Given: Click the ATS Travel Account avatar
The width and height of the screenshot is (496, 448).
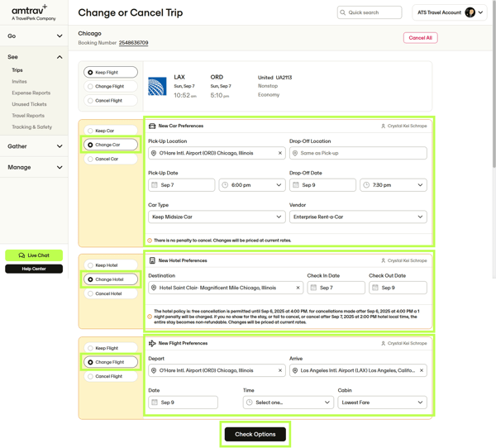Looking at the screenshot, I should click(470, 12).
